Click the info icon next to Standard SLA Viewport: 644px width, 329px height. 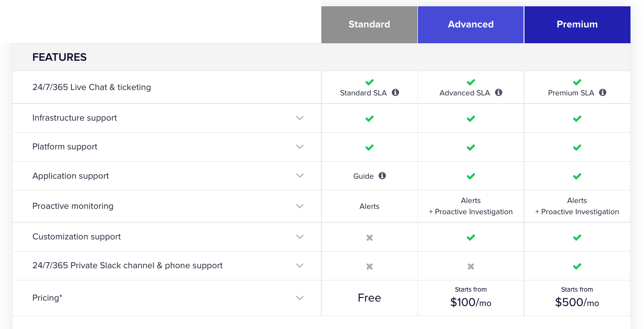[395, 92]
